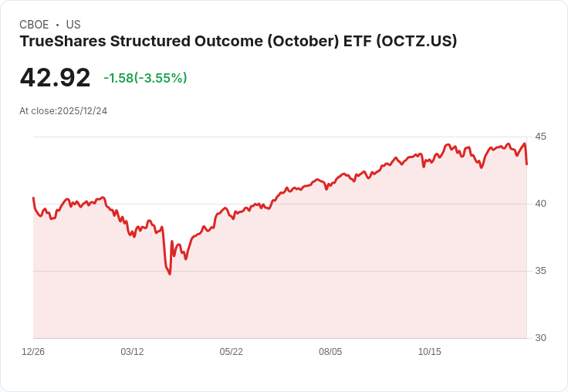Click the 45 price axis label
The width and height of the screenshot is (568, 392).
[x=540, y=137]
